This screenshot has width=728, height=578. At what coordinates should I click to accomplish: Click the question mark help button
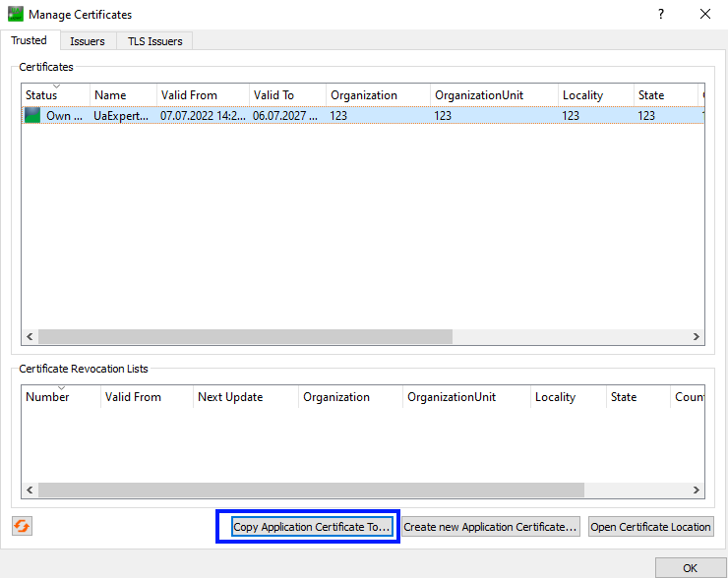pos(660,15)
